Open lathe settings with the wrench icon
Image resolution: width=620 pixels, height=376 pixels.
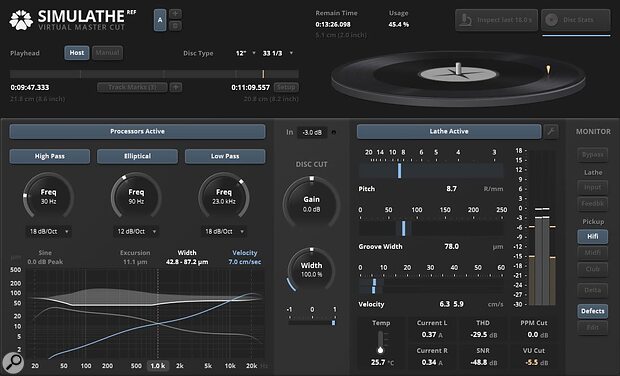551,131
